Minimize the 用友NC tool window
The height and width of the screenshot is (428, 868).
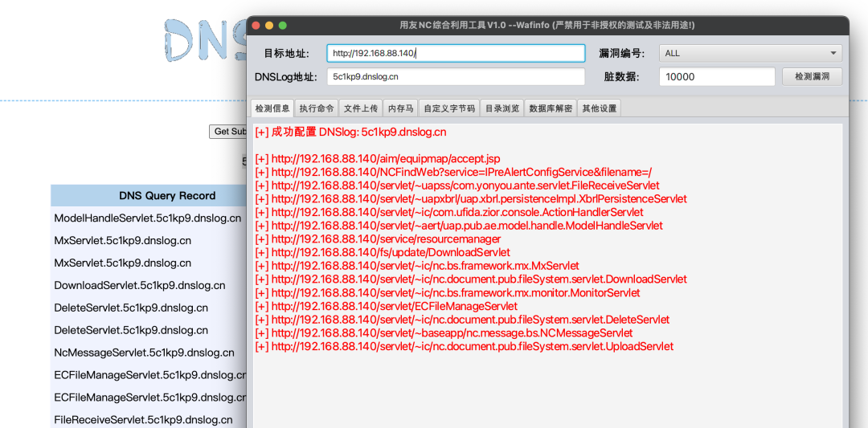pyautogui.click(x=269, y=26)
